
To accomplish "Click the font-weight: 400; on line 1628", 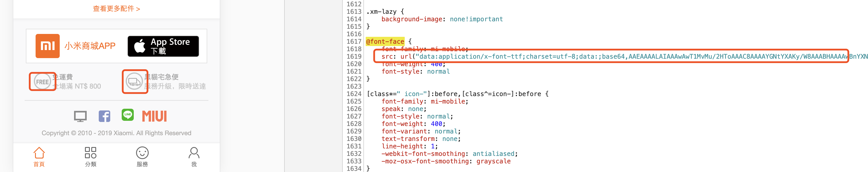I will click(x=413, y=124).
